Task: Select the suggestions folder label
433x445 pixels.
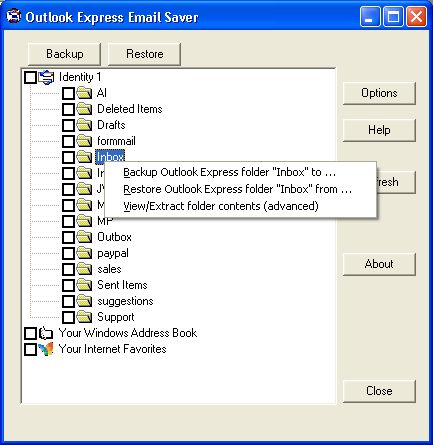Action: 125,301
